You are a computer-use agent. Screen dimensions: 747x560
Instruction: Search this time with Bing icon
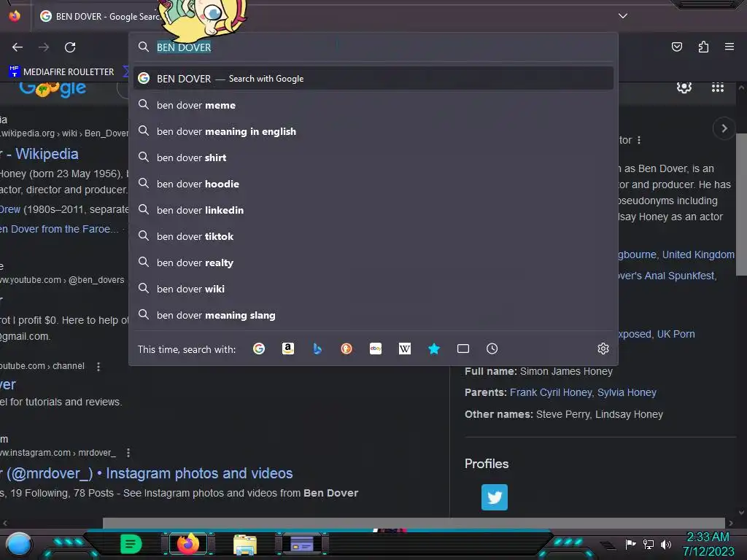tap(317, 349)
